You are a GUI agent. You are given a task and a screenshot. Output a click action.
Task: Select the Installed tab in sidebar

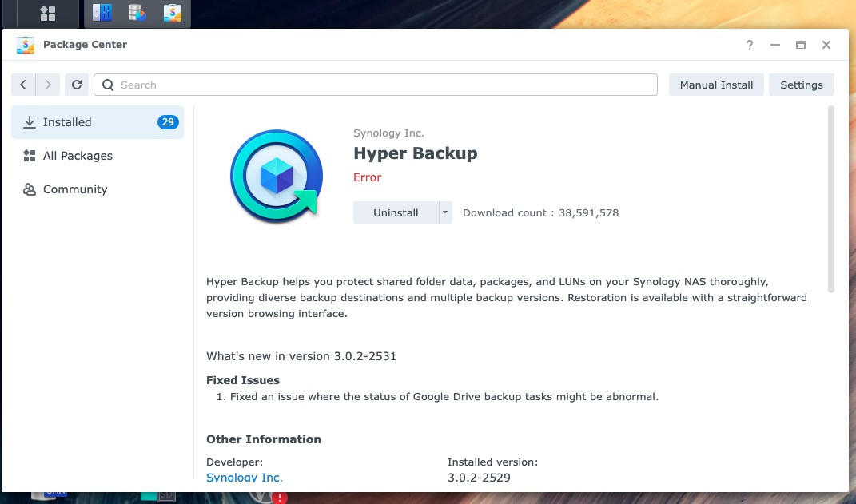(98, 122)
